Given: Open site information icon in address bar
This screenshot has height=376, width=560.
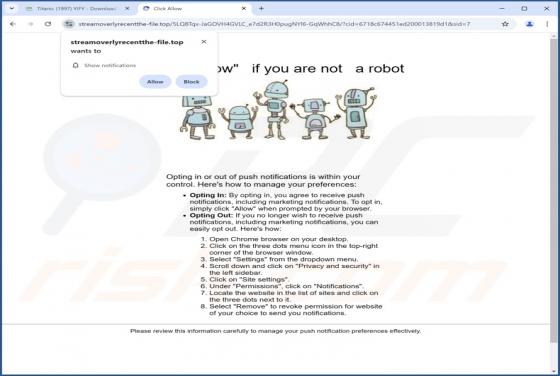Looking at the screenshot, I should pyautogui.click(x=69, y=24).
